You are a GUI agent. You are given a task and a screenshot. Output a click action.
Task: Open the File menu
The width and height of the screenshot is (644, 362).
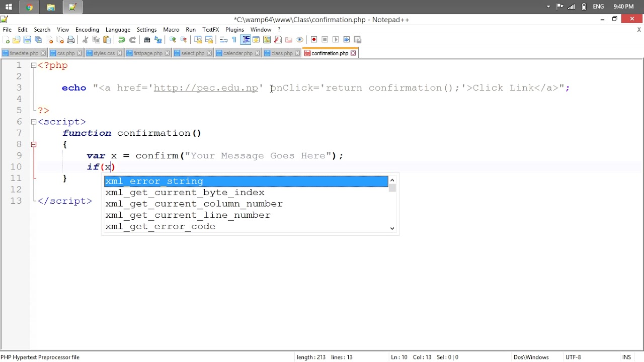pyautogui.click(x=7, y=30)
